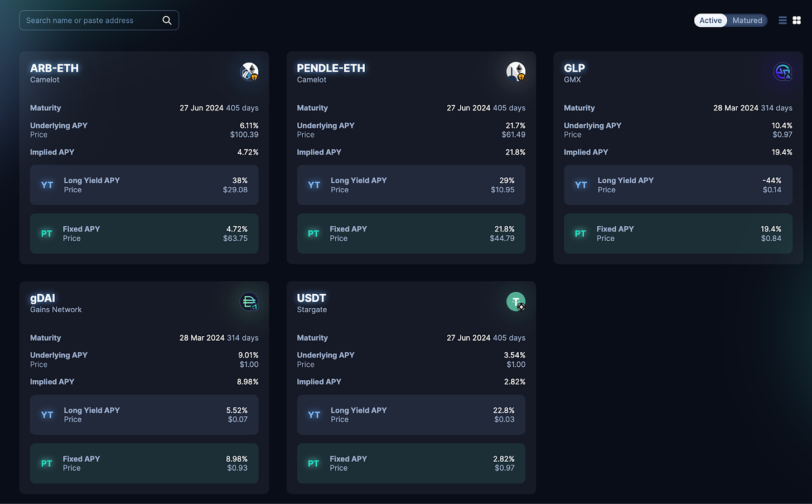This screenshot has height=504, width=812.
Task: Click the GLP market title
Action: click(574, 68)
